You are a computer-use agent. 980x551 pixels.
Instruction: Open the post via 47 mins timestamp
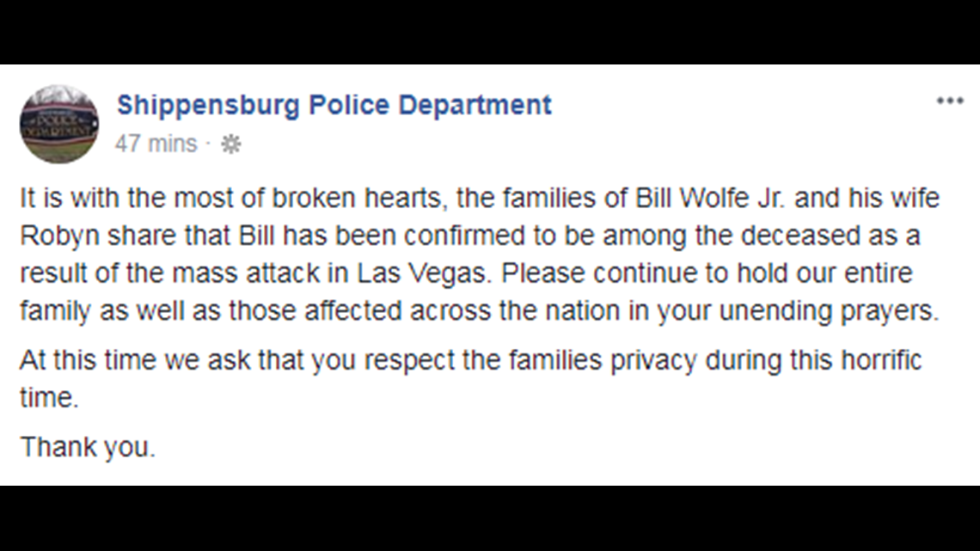[x=156, y=144]
